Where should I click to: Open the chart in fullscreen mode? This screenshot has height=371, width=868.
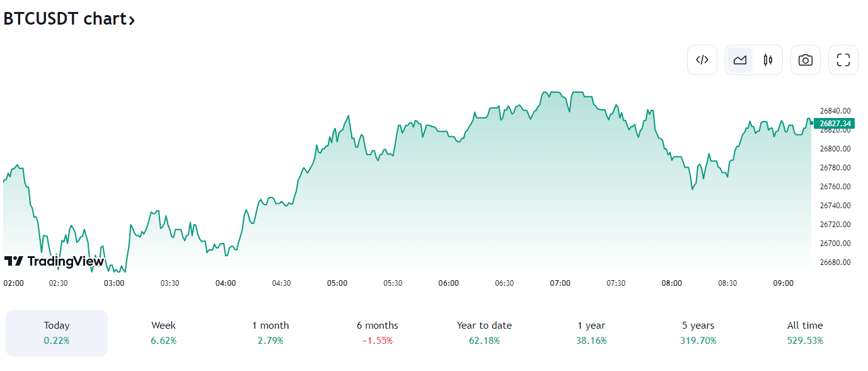pos(843,60)
